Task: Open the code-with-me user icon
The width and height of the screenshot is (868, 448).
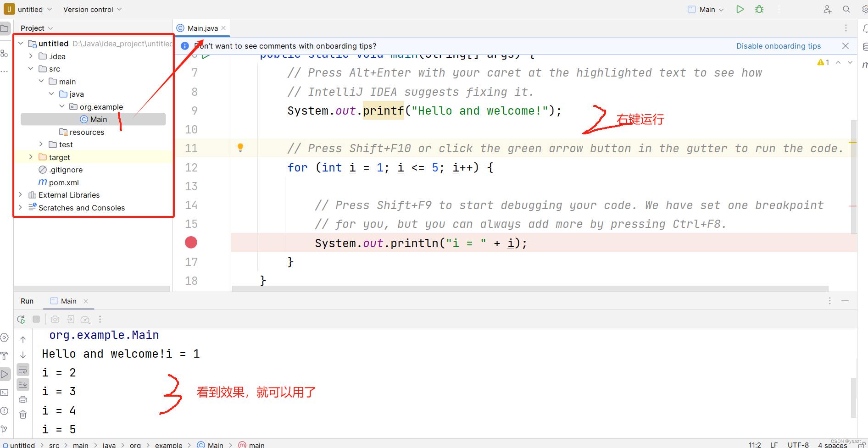Action: 827,9
